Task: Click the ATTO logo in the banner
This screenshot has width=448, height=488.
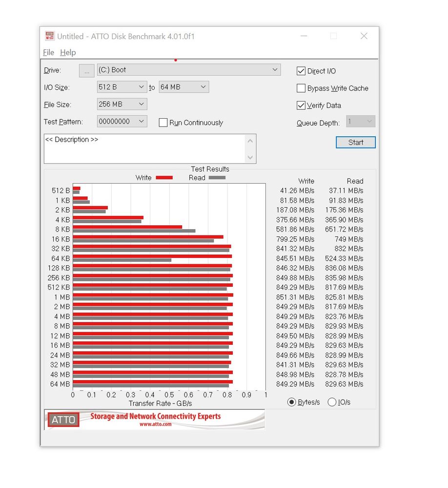Action: click(63, 420)
